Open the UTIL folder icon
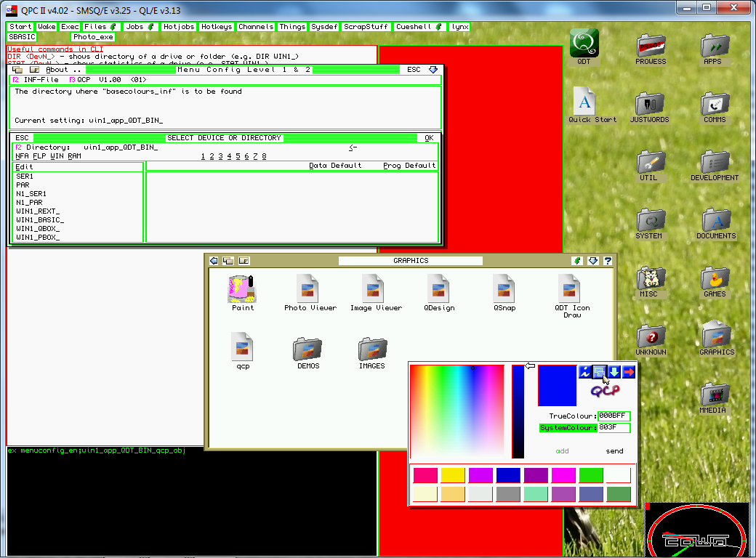 point(651,163)
